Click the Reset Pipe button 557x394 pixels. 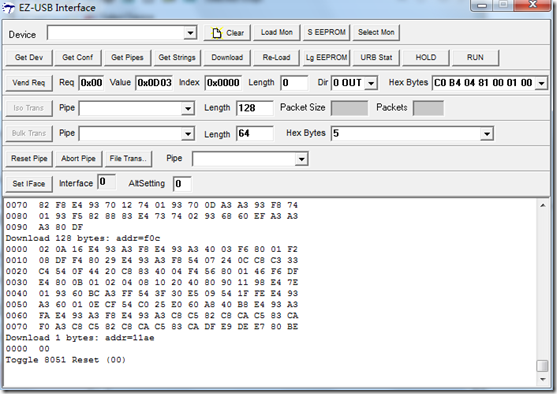(29, 159)
